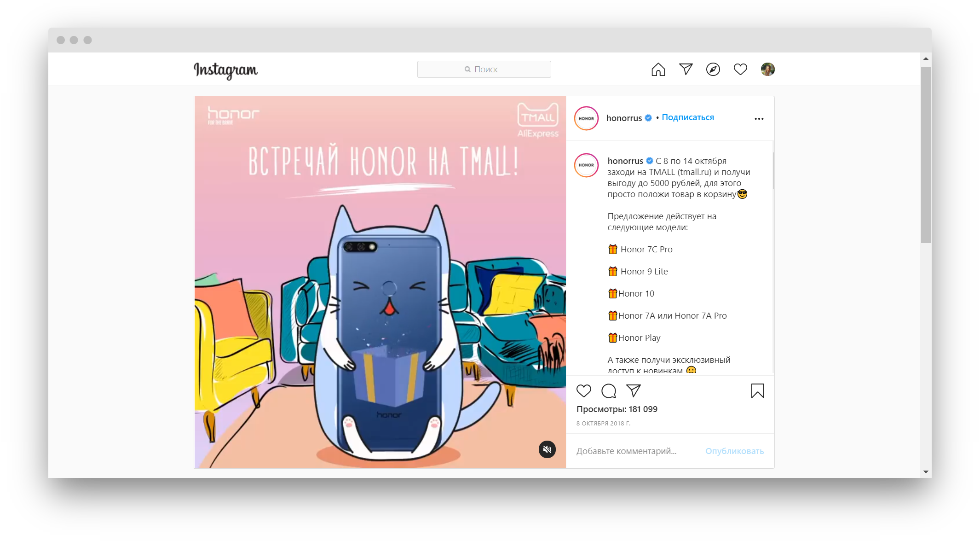Click the gift emoji beside Honor 9 Lite
Screen dimensions: 980x547
[x=613, y=271]
